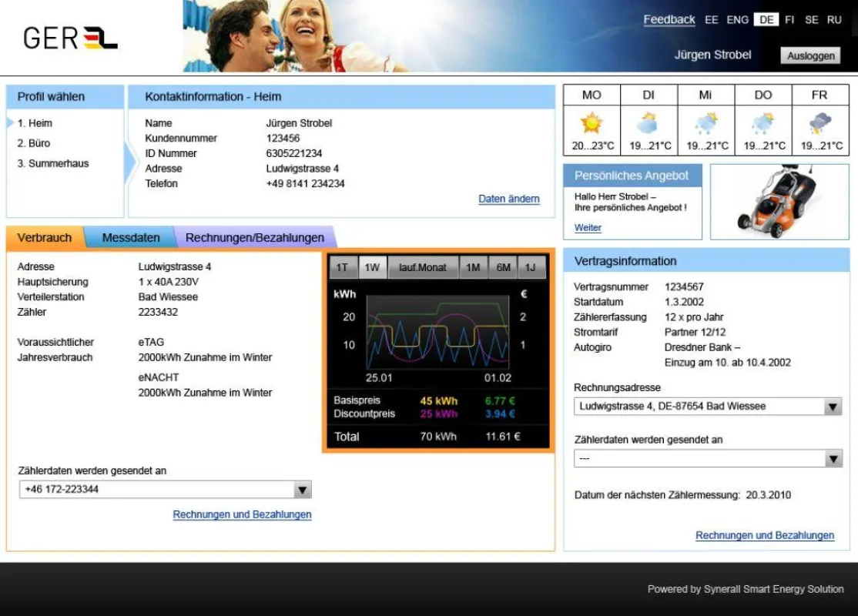Viewport: 858px width, 616px height.
Task: Click the Total 11.61 € value
Action: [x=503, y=437]
